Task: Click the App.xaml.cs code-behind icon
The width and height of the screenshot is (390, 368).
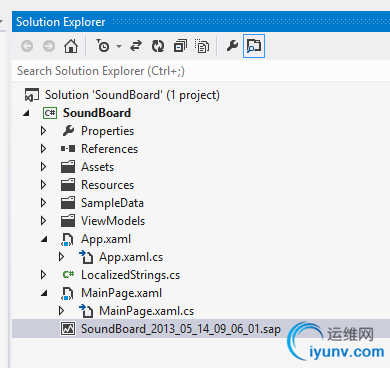Action: 86,257
